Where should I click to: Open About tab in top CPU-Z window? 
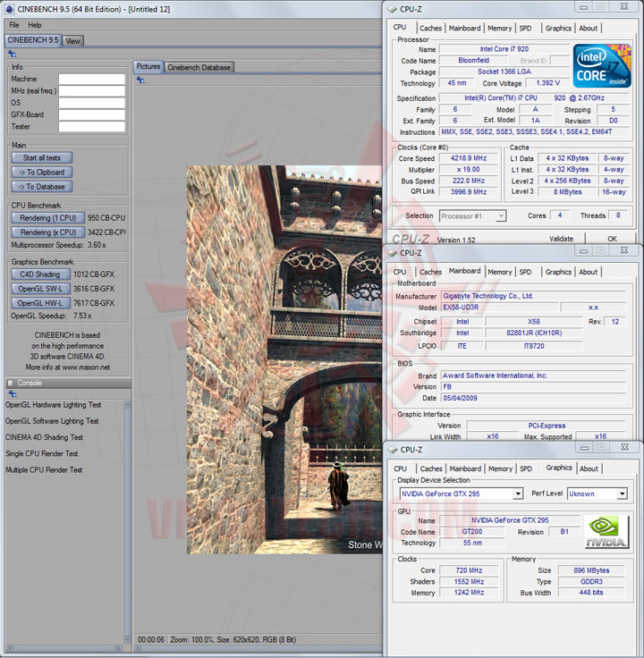pyautogui.click(x=588, y=28)
